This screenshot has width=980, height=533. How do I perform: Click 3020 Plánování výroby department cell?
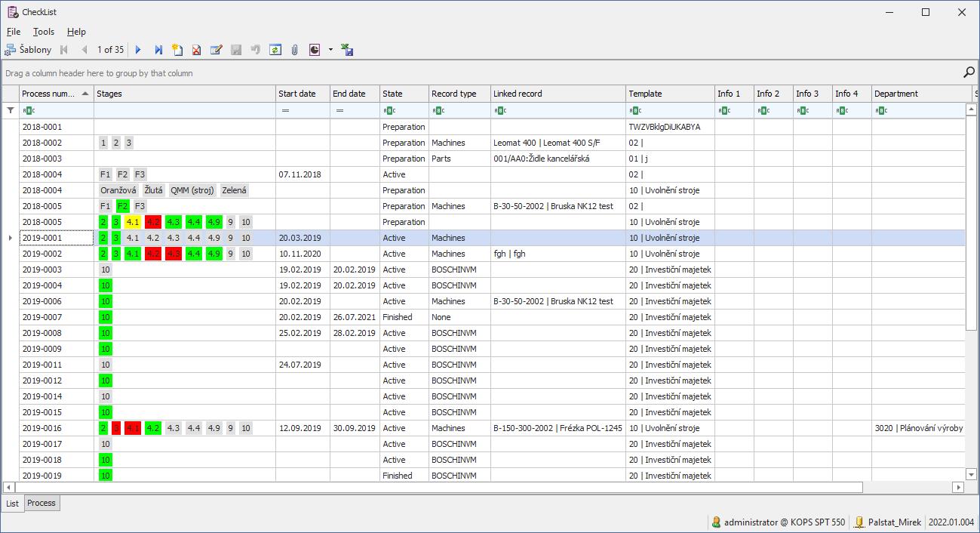pos(918,428)
